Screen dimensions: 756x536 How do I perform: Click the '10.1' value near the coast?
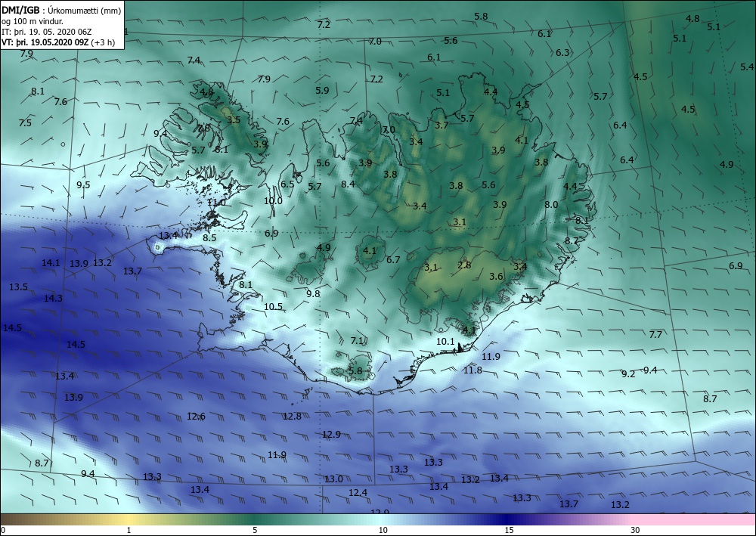click(x=445, y=342)
